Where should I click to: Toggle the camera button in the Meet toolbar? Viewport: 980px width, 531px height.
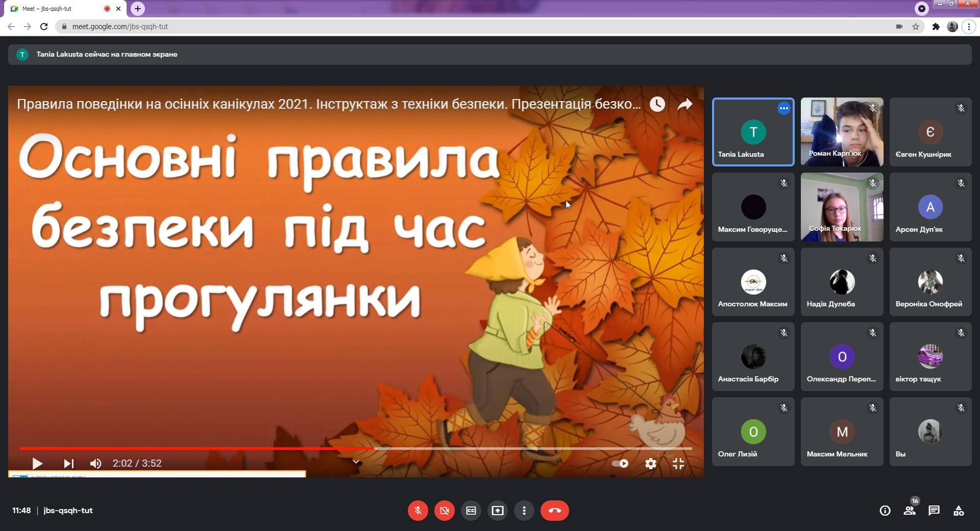tap(444, 511)
